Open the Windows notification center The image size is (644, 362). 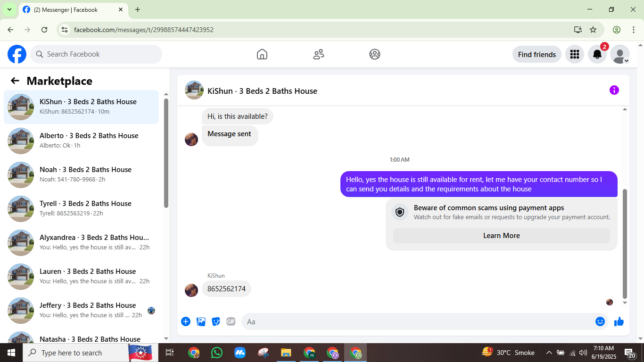(630, 353)
